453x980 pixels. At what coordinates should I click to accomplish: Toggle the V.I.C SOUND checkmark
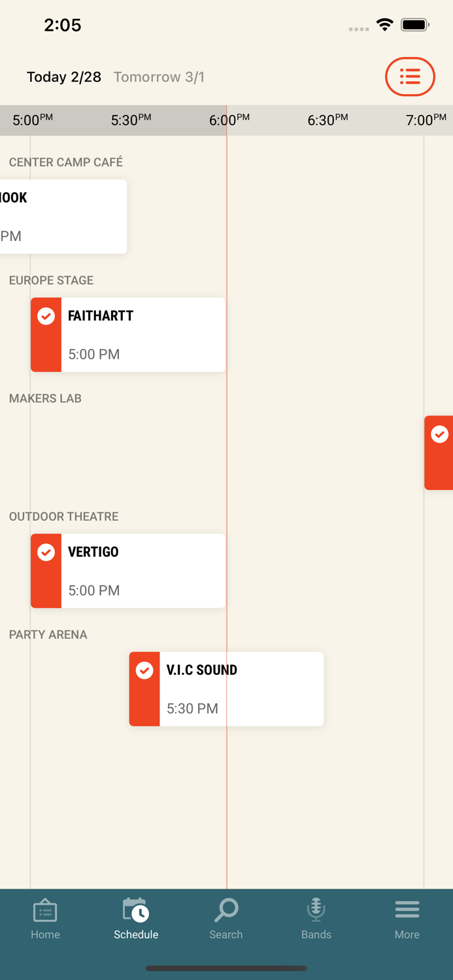coord(144,671)
